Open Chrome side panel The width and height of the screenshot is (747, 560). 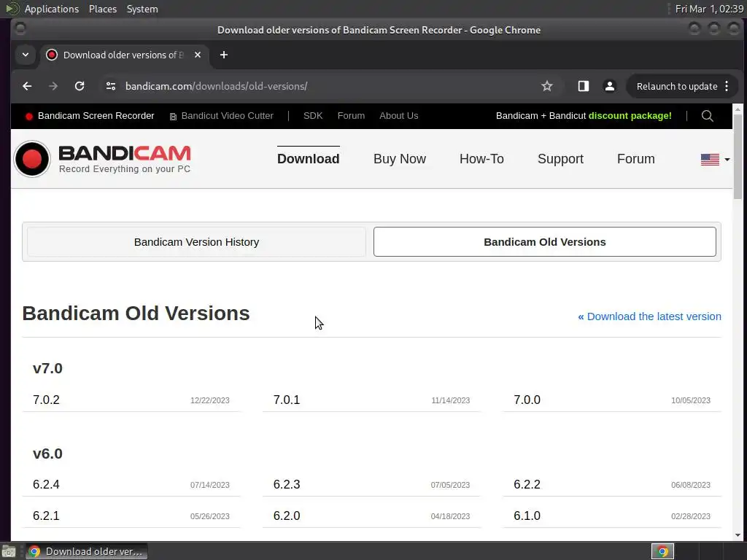click(x=583, y=86)
